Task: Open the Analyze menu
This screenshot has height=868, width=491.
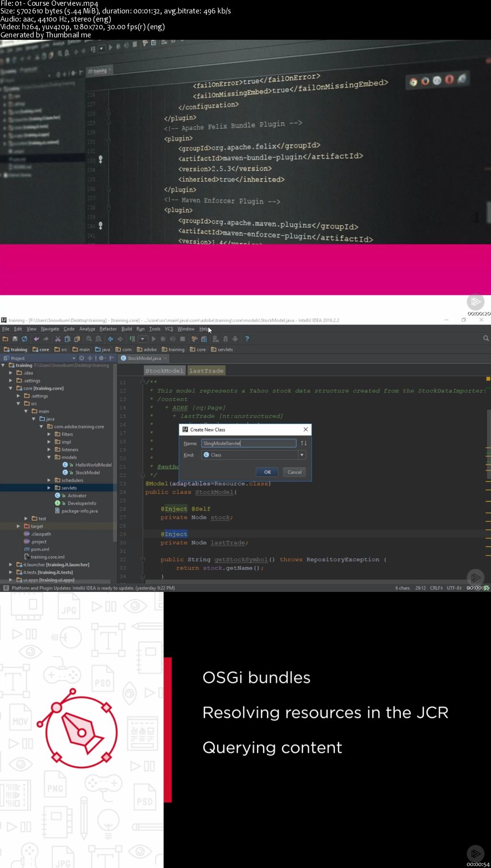Action: click(x=87, y=329)
